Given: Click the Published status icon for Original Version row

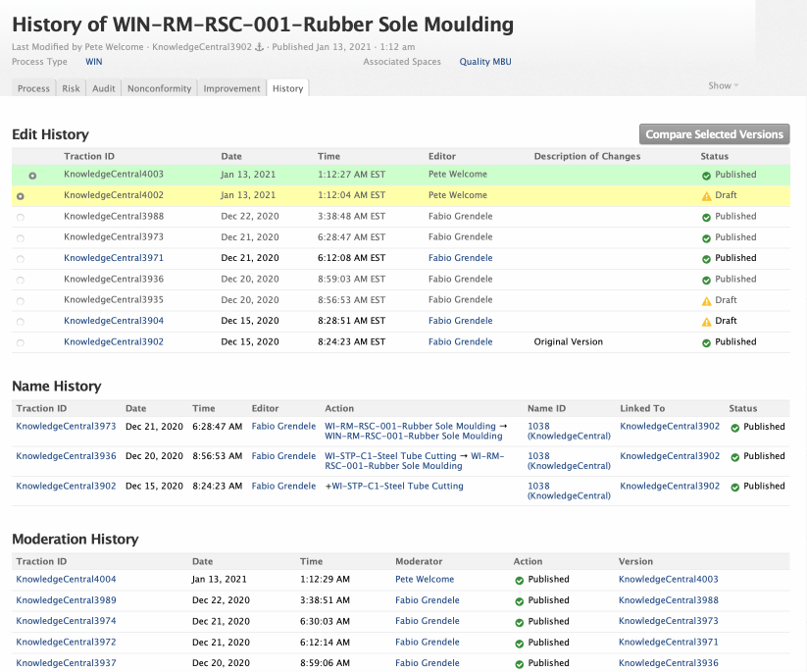Looking at the screenshot, I should tap(706, 342).
